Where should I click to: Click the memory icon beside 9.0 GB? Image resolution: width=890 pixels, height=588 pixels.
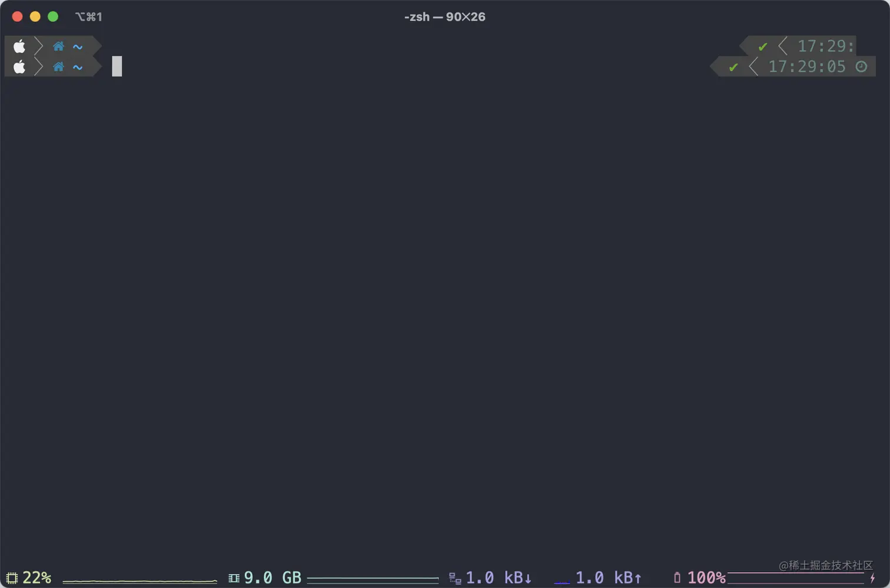click(234, 578)
